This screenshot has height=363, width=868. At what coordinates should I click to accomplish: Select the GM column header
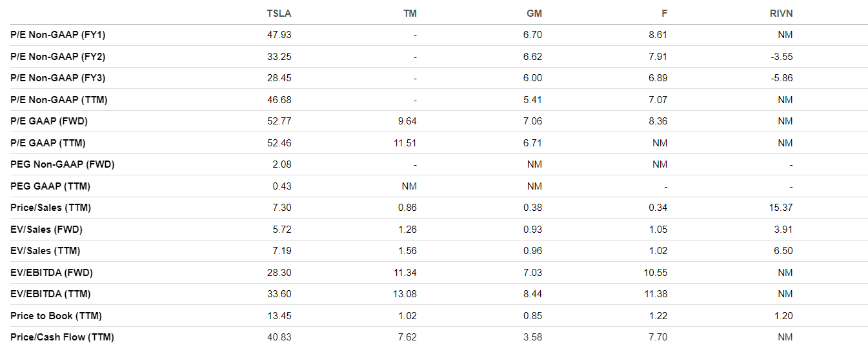tap(534, 14)
